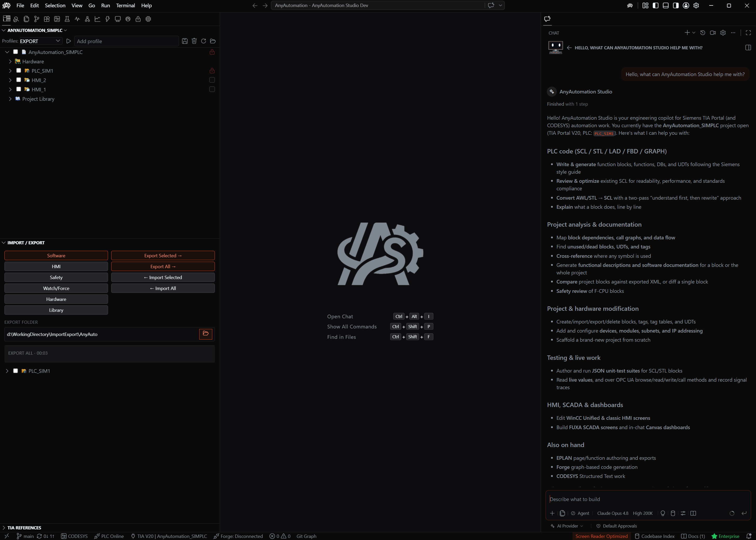Open the hierarchy tree view icon in activity bar
Viewport: 756px width, 540px height.
(x=87, y=19)
